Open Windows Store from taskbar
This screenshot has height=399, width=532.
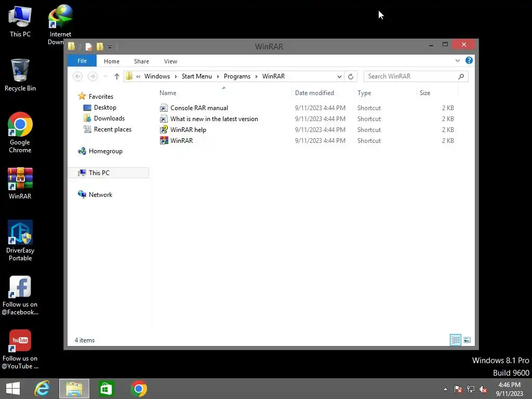(106, 389)
